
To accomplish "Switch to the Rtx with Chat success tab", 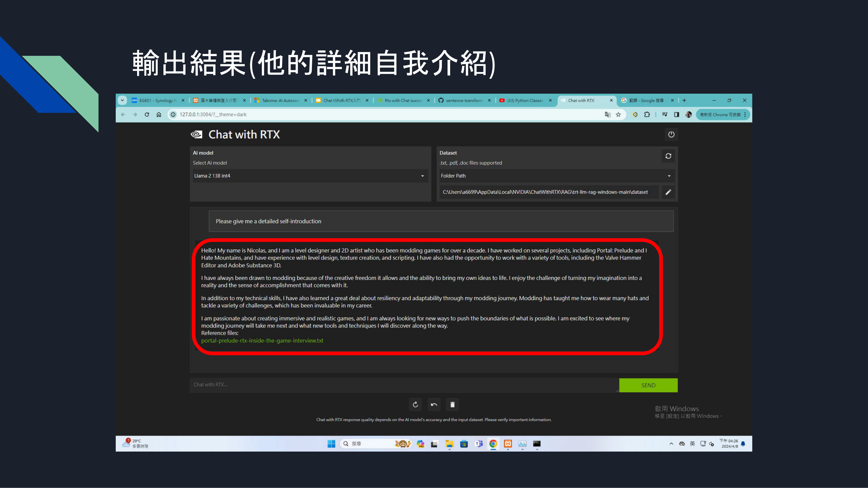I will (403, 100).
